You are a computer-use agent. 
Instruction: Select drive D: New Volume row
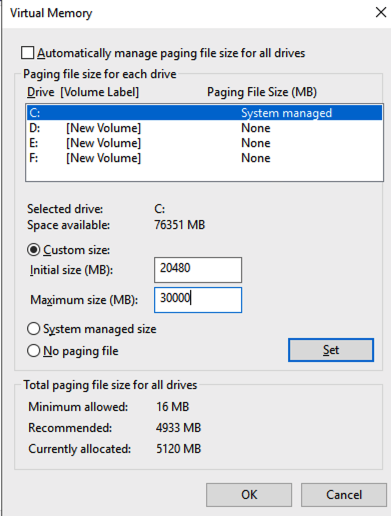(204, 128)
